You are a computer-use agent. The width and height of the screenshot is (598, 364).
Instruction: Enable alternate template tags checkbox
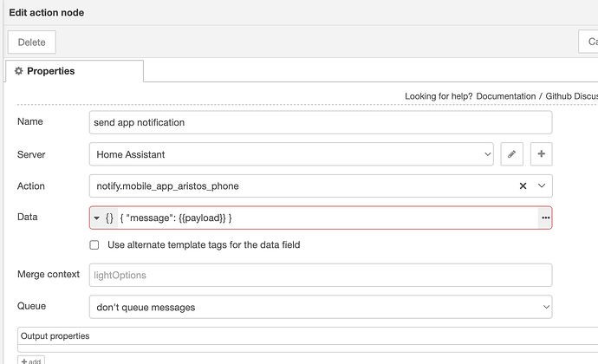(x=94, y=245)
